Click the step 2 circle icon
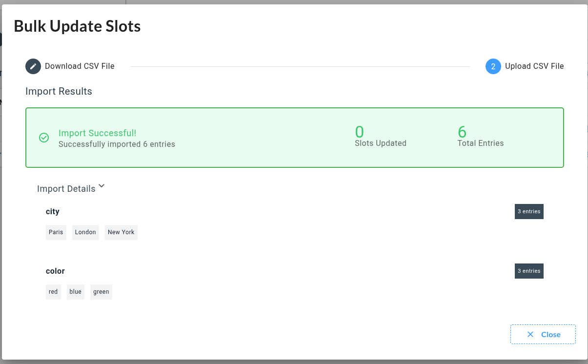Viewport: 588px width, 364px height. [x=493, y=66]
